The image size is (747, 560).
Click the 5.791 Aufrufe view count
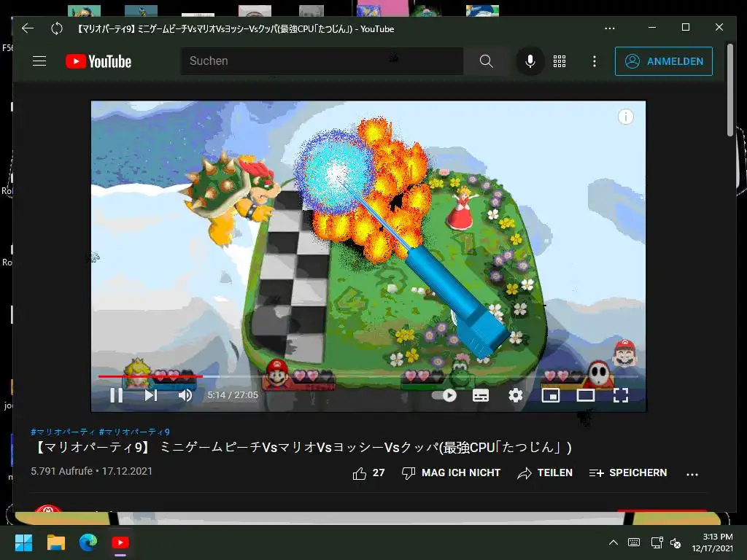(61, 471)
